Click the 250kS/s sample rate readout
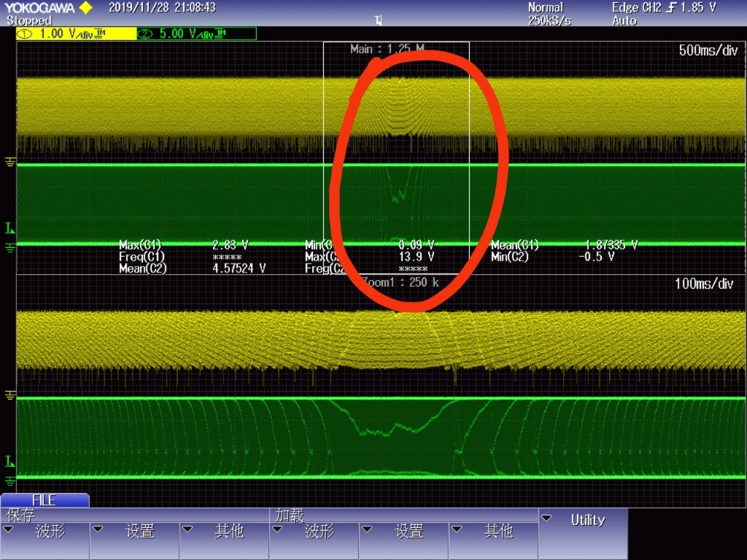The width and height of the screenshot is (747, 560). point(549,20)
